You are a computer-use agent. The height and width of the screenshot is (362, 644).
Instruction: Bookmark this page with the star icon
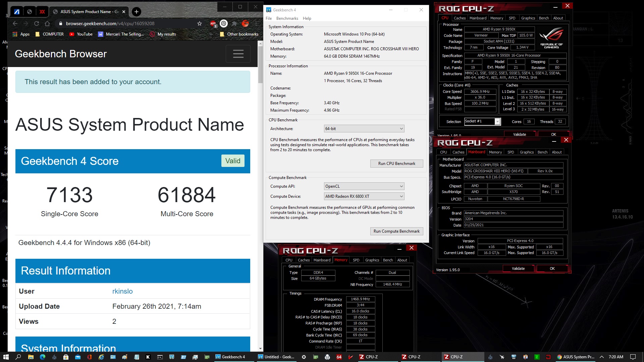coord(200,23)
